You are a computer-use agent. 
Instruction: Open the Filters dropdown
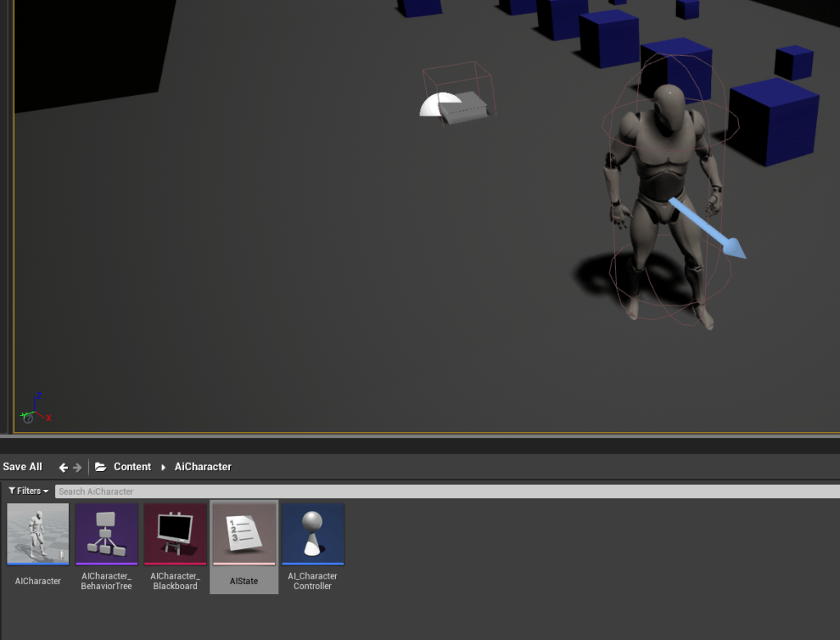click(x=29, y=491)
